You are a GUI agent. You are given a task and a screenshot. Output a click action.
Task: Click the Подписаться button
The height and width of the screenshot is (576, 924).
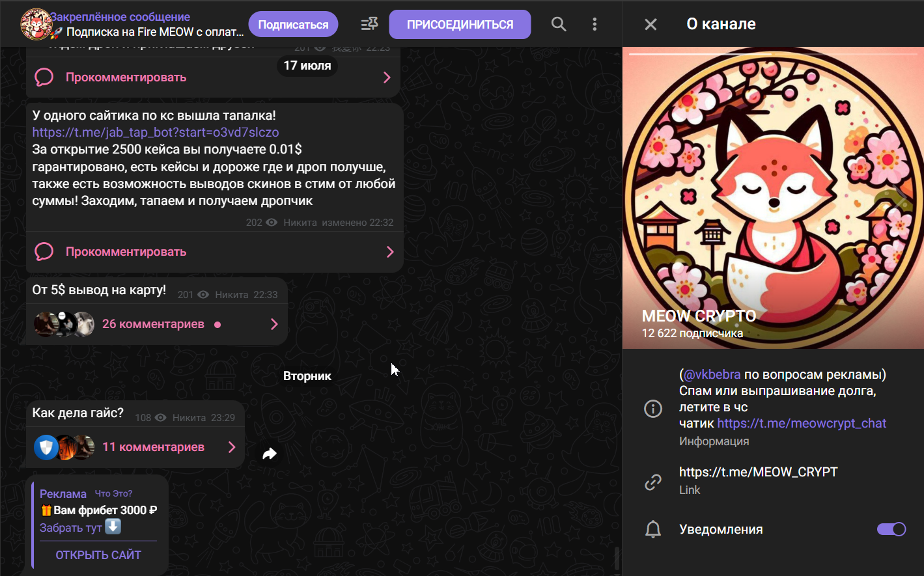(x=293, y=25)
